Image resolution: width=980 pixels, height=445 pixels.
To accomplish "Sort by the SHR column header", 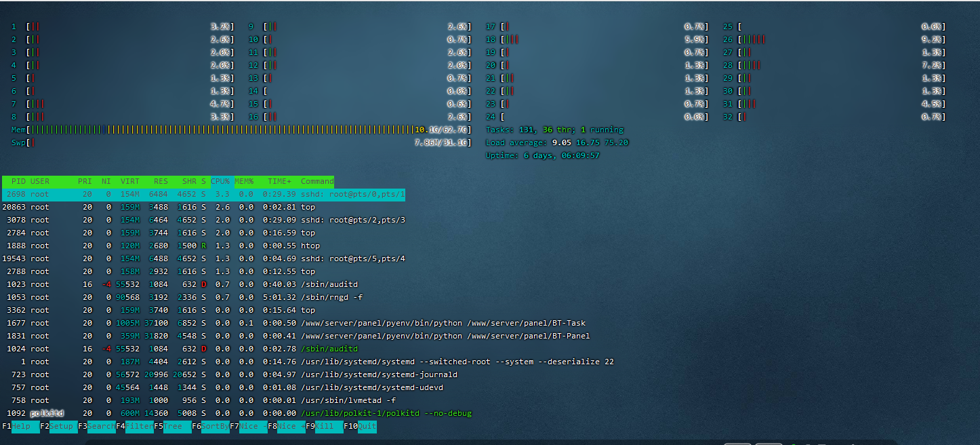I will pyautogui.click(x=189, y=181).
